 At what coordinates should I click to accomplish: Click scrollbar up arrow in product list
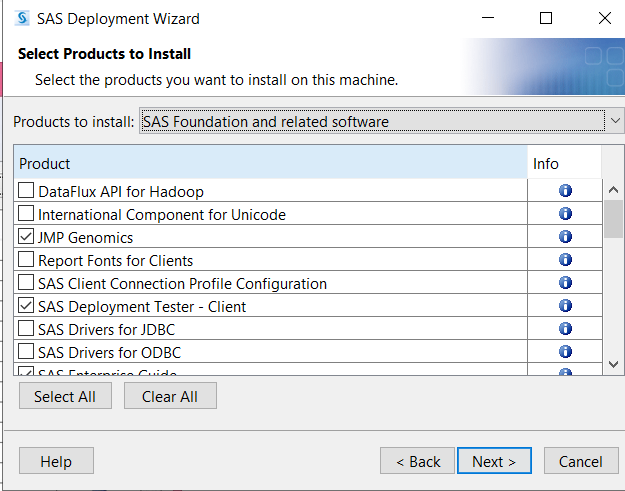point(613,190)
